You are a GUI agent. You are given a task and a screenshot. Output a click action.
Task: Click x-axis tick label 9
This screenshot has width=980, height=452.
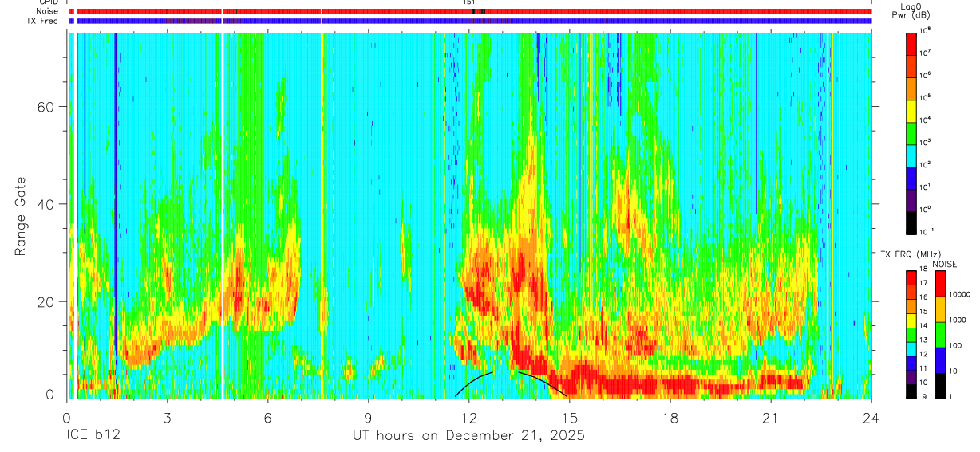pos(368,417)
